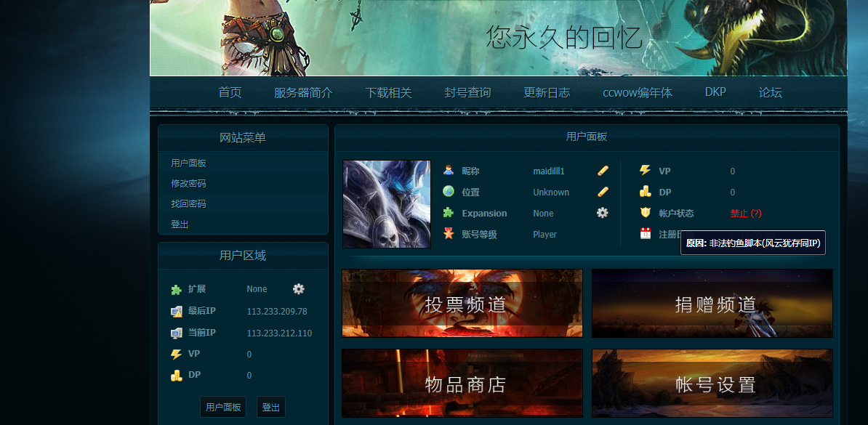
Task: Click the gold coins DP icon in user panel
Action: pyautogui.click(x=645, y=192)
